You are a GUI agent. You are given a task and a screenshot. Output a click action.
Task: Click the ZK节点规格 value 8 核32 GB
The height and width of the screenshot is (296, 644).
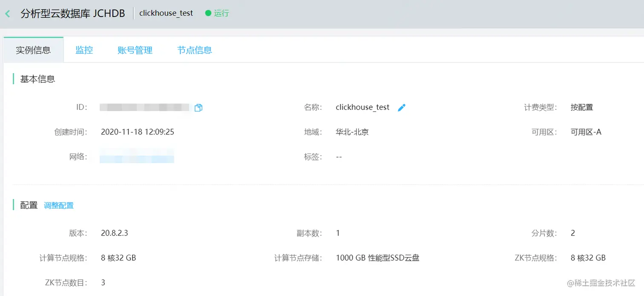(x=588, y=258)
